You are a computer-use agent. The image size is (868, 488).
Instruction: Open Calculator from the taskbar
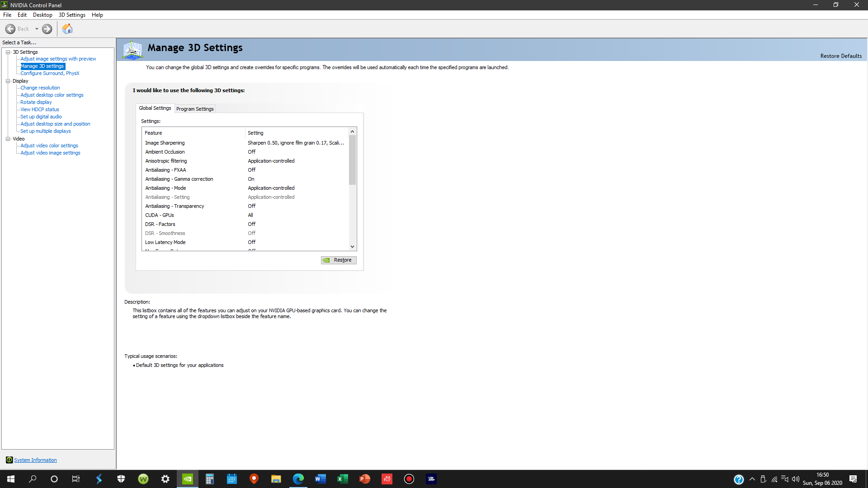coord(210,479)
